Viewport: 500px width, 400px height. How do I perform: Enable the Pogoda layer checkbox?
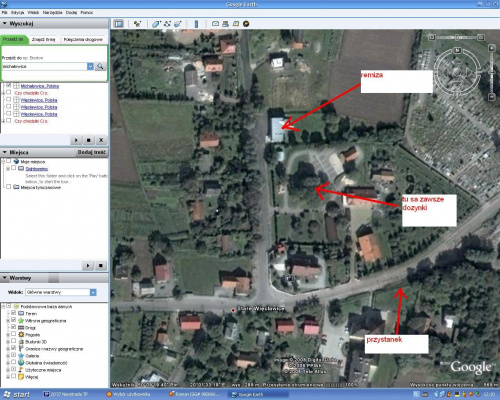tap(13, 334)
